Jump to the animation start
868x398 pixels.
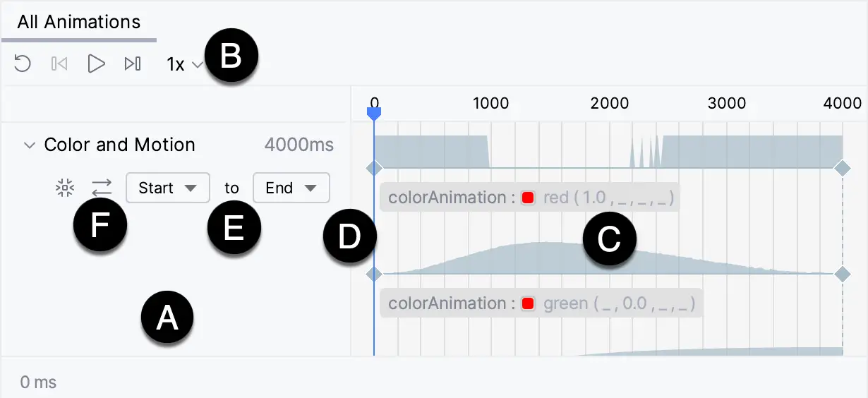pos(59,64)
